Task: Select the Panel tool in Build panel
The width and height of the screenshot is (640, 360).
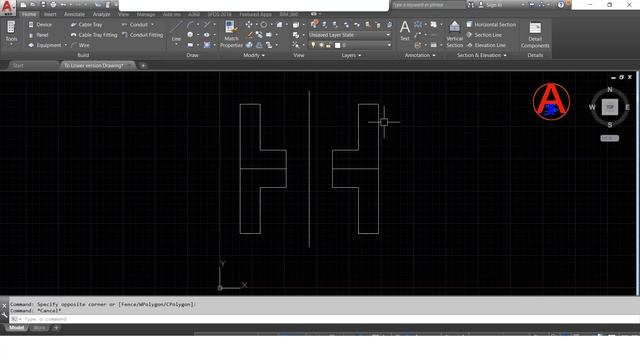Action: point(38,35)
